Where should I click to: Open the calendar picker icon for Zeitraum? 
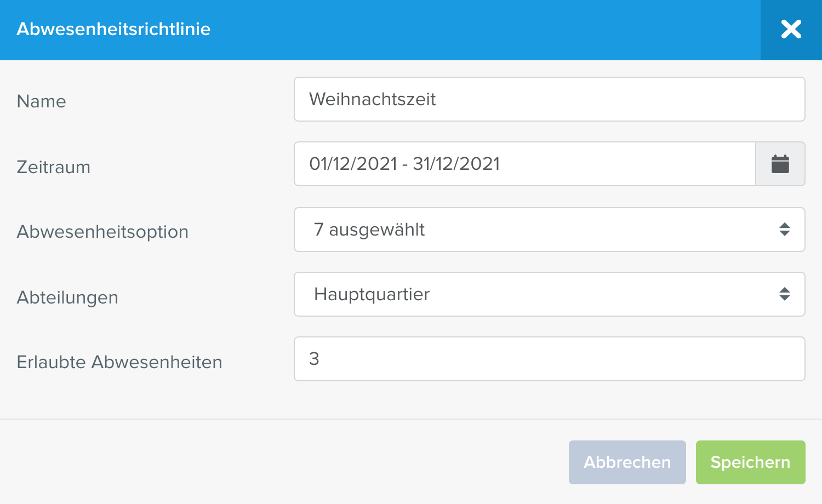pyautogui.click(x=780, y=164)
